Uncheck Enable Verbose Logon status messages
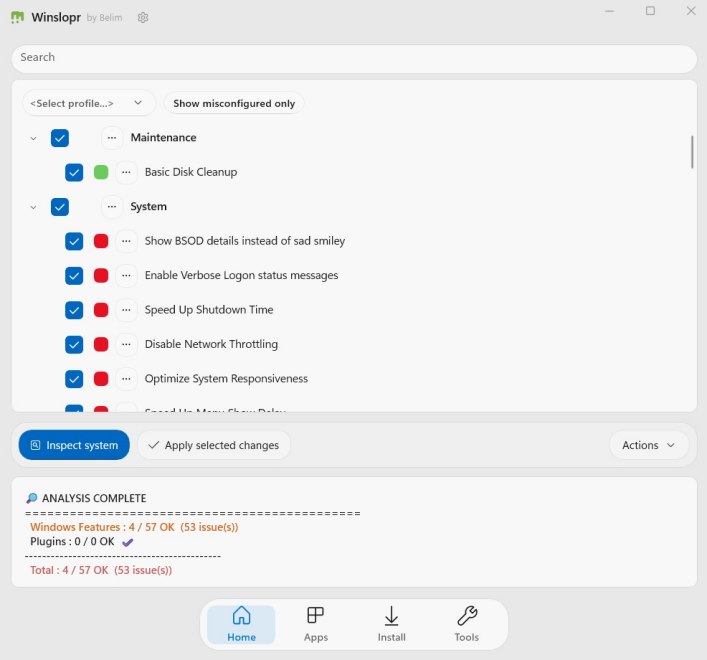 tap(74, 276)
